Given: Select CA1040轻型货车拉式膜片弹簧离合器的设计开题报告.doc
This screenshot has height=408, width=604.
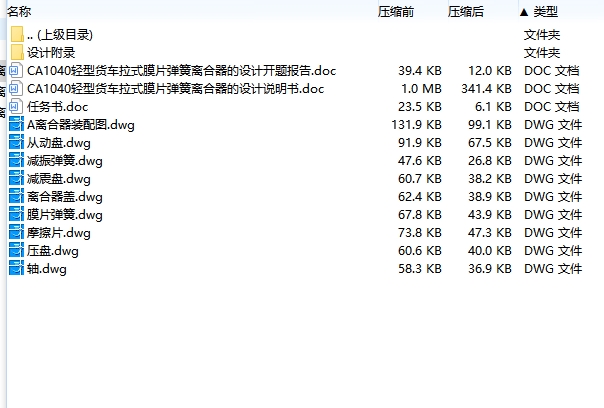Looking at the screenshot, I should coord(181,71).
